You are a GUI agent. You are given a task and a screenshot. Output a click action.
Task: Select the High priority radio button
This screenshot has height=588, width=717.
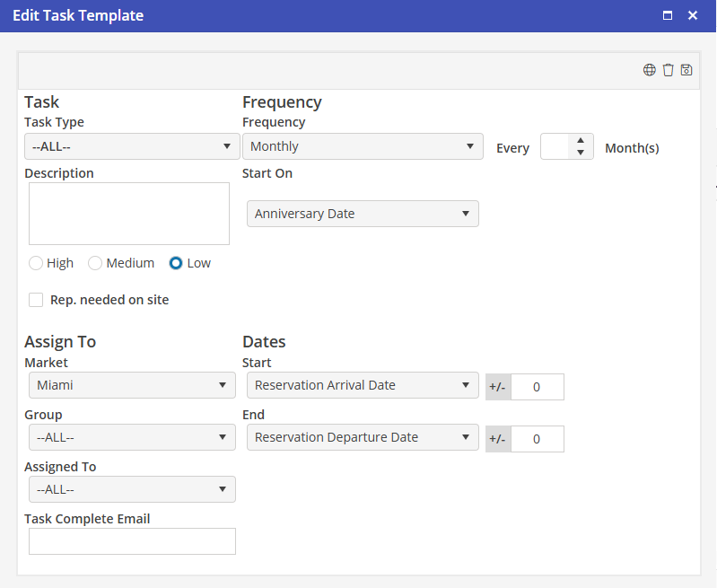tap(36, 263)
